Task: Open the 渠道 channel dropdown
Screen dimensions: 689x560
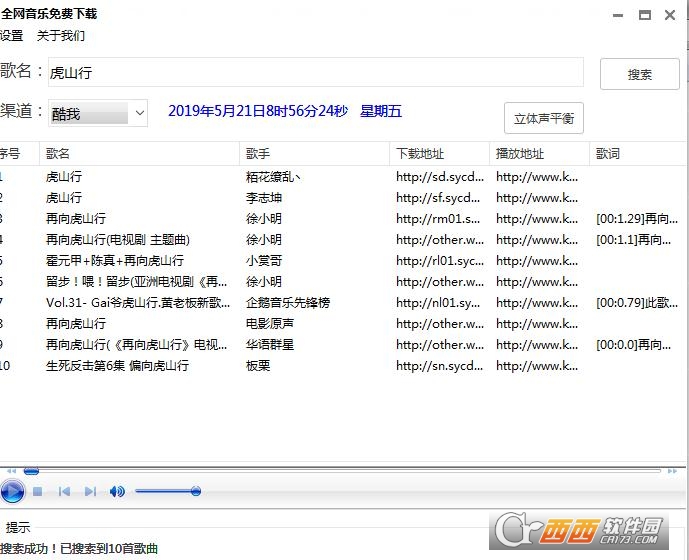Action: point(98,113)
